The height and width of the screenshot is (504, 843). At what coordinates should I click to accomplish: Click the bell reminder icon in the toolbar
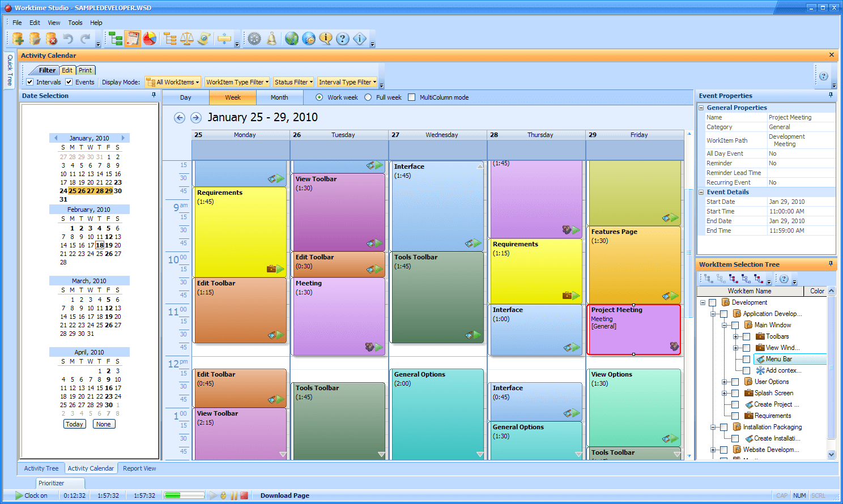pyautogui.click(x=271, y=39)
